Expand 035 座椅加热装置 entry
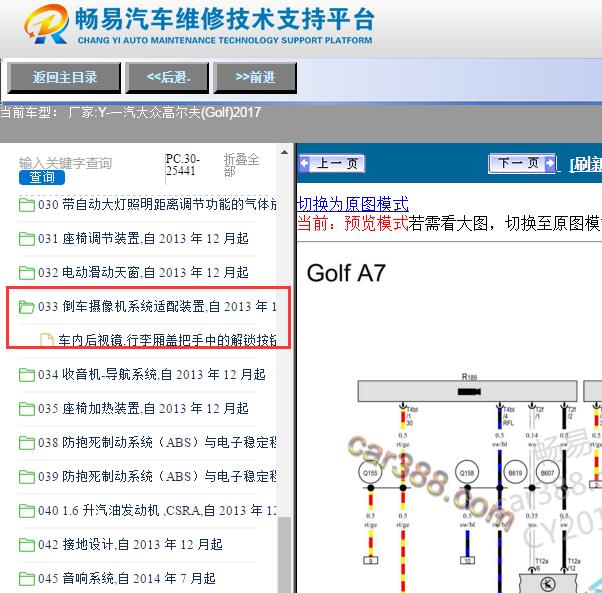 pyautogui.click(x=143, y=409)
